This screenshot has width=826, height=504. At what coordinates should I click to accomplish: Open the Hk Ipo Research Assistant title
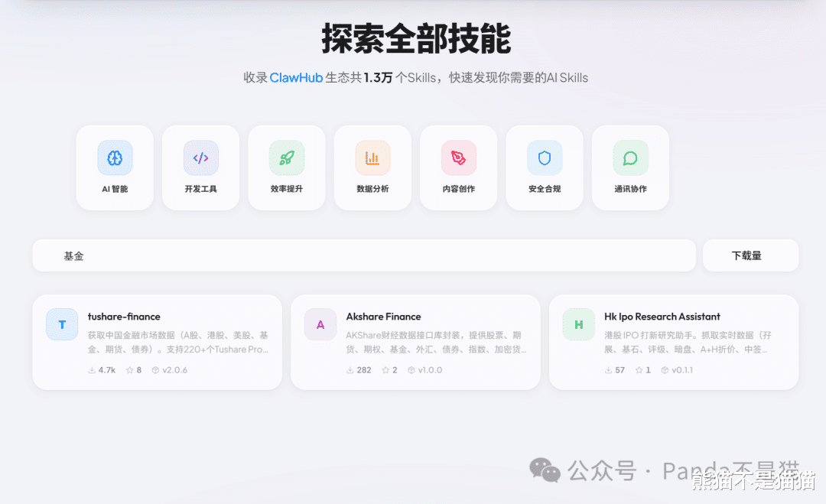coord(662,317)
